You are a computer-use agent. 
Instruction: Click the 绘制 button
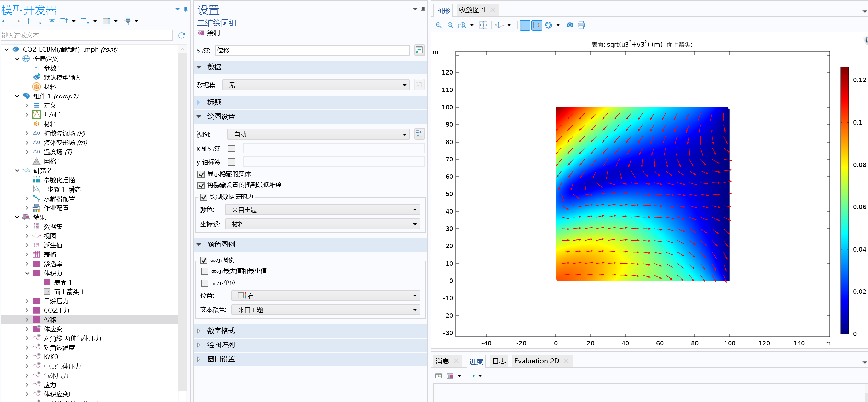[x=209, y=33]
